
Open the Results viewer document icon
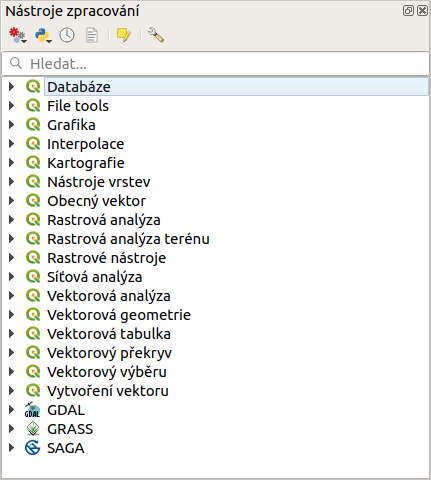click(92, 35)
